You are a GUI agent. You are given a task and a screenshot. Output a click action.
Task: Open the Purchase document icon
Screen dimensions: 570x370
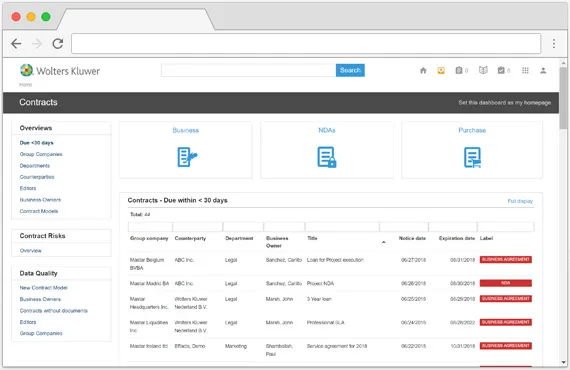[x=472, y=157]
